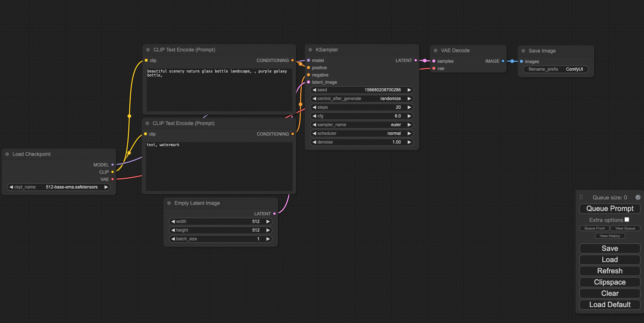Viewport: 644px width, 323px height.
Task: Click the VAE Decode samples input socket
Action: click(434, 61)
